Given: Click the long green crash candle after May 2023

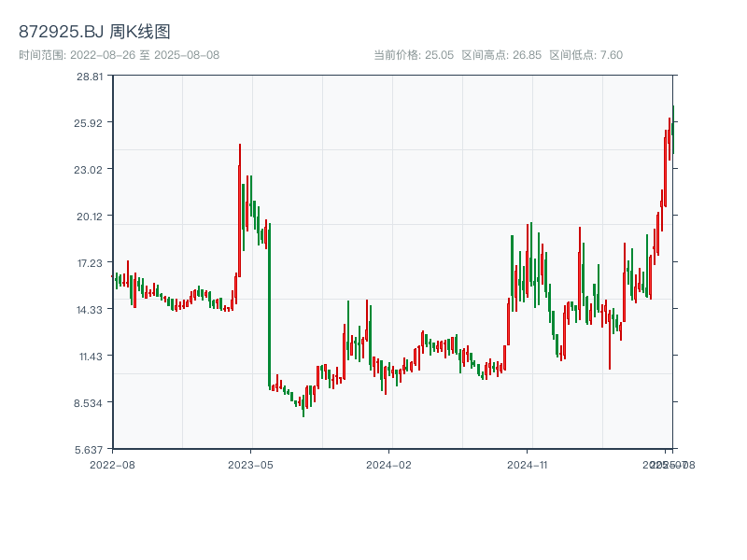Looking at the screenshot, I should 270,306.
